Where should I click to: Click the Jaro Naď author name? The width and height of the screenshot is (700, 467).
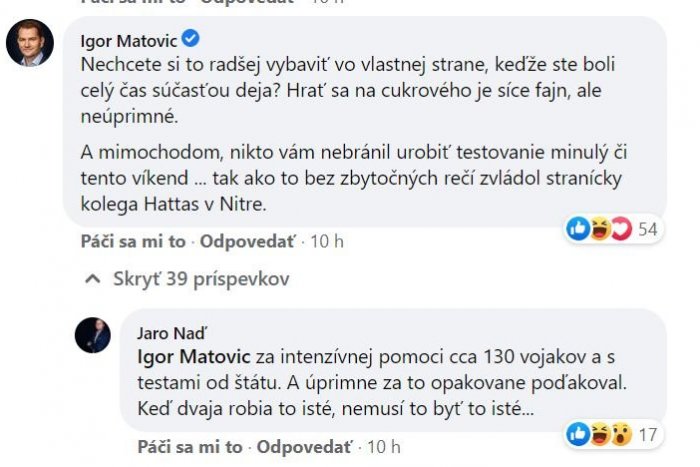click(x=168, y=334)
